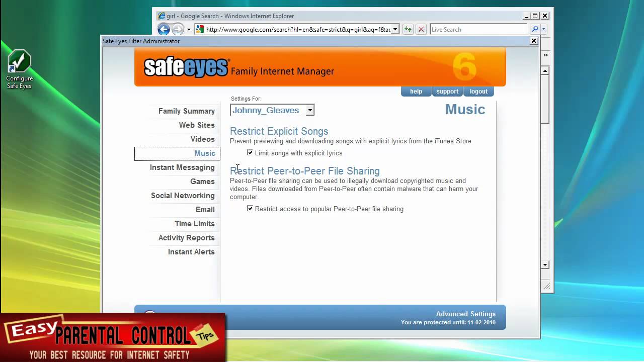The height and width of the screenshot is (362, 644).
Task: Maximize the Internet Explorer window
Action: 535,16
